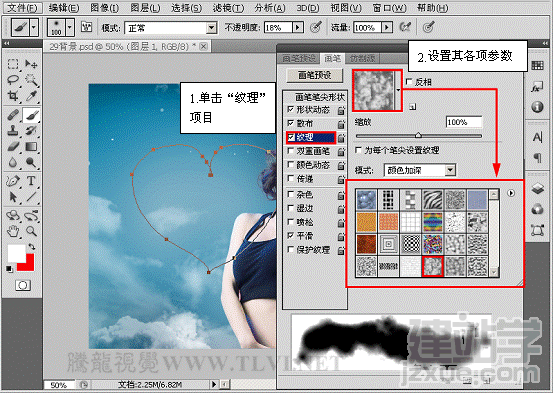
Task: Enable the 湿边 checkbox
Action: (x=291, y=208)
